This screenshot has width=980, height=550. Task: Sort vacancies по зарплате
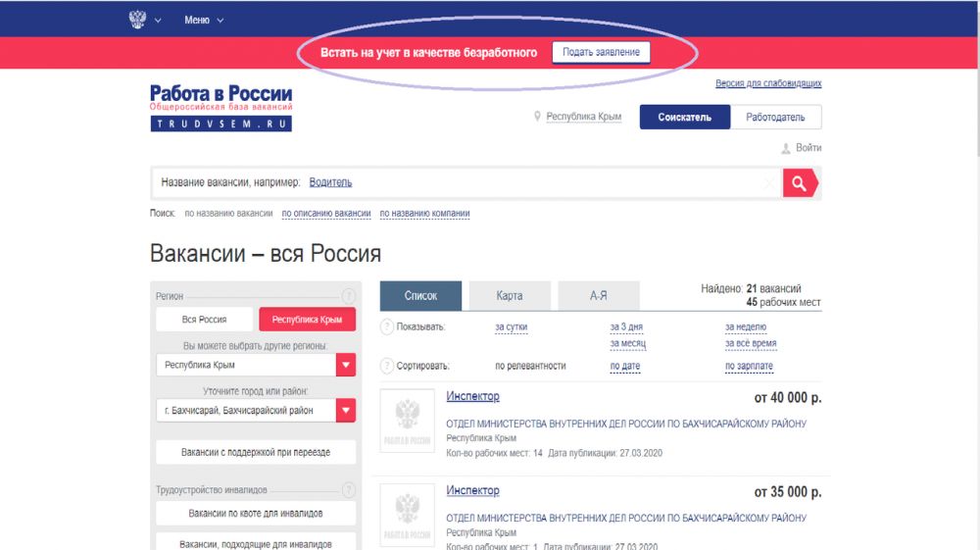(x=749, y=366)
